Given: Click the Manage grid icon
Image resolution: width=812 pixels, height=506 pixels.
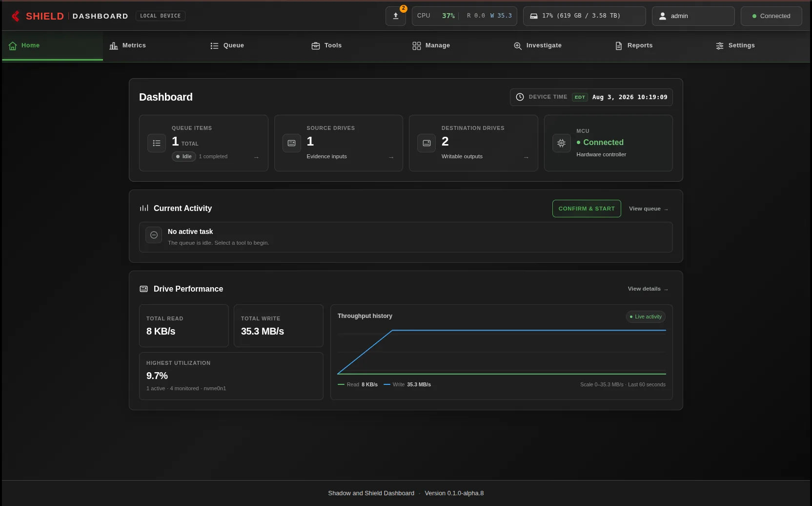Looking at the screenshot, I should [416, 45].
